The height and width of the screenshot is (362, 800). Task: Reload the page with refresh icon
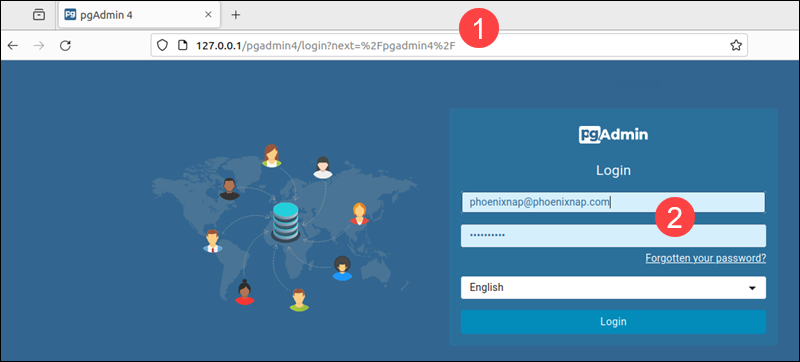[x=65, y=46]
